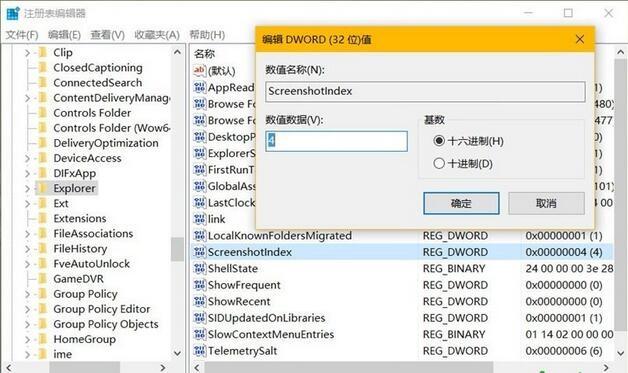This screenshot has height=373, width=628.
Task: Click REG_BINARY type of ShellState
Action: (454, 268)
